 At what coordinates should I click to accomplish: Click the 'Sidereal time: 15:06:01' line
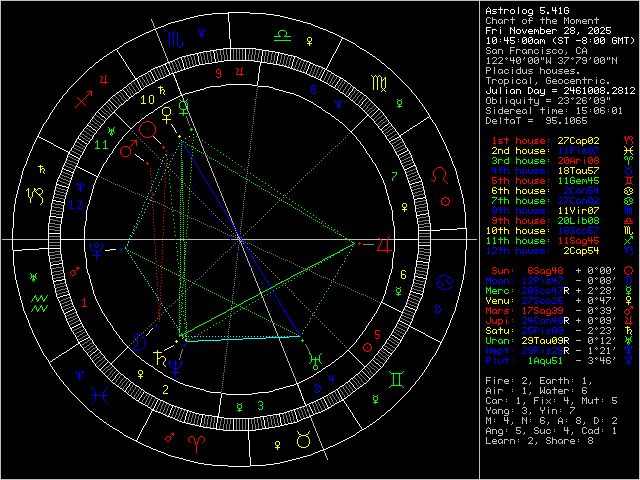point(554,111)
